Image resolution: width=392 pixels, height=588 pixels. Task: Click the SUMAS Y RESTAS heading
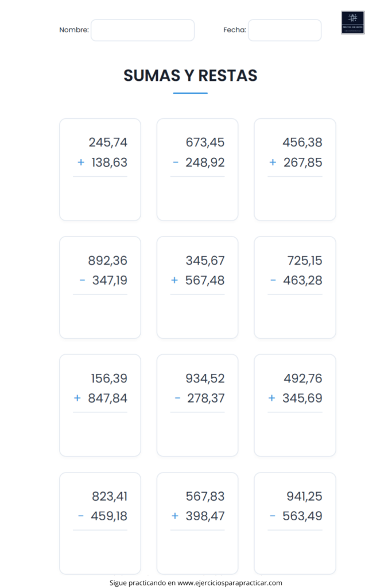tap(191, 76)
